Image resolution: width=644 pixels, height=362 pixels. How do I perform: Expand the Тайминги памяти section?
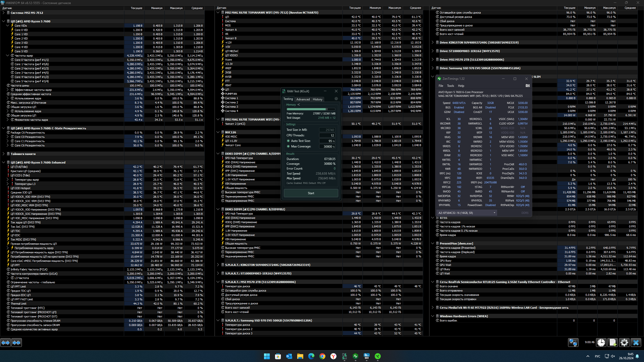(x=4, y=154)
